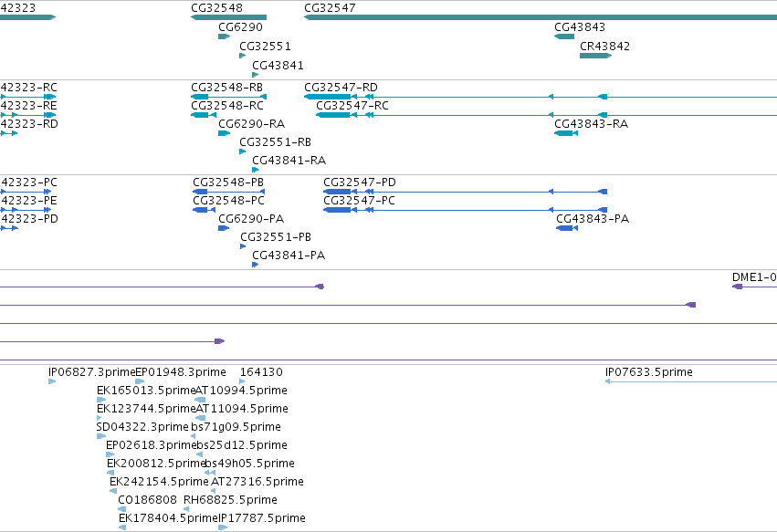Click the EK178404.5prime EST label

tap(169, 518)
